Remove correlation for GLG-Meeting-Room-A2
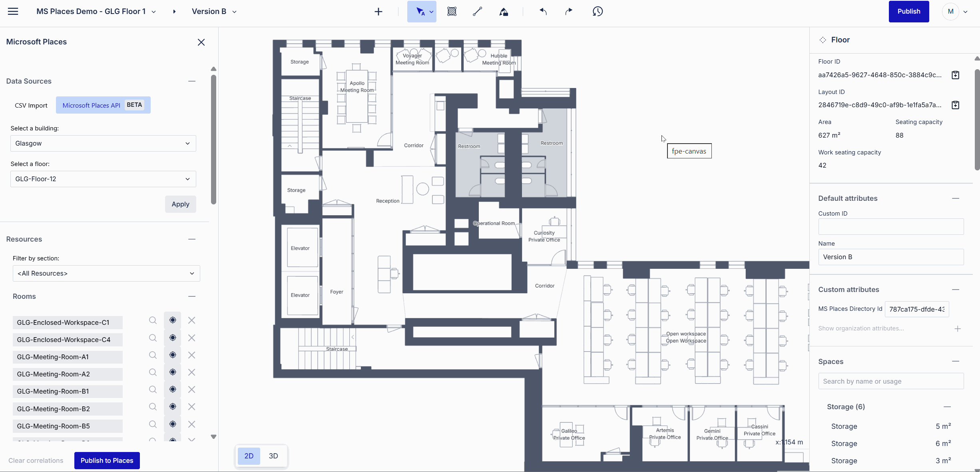The image size is (980, 472). pyautogui.click(x=191, y=372)
